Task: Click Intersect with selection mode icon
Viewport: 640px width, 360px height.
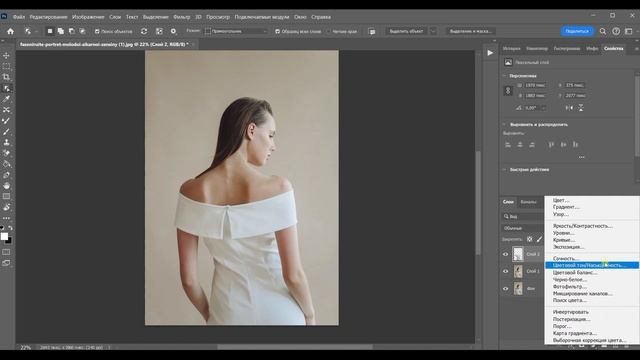Action: [x=82, y=31]
